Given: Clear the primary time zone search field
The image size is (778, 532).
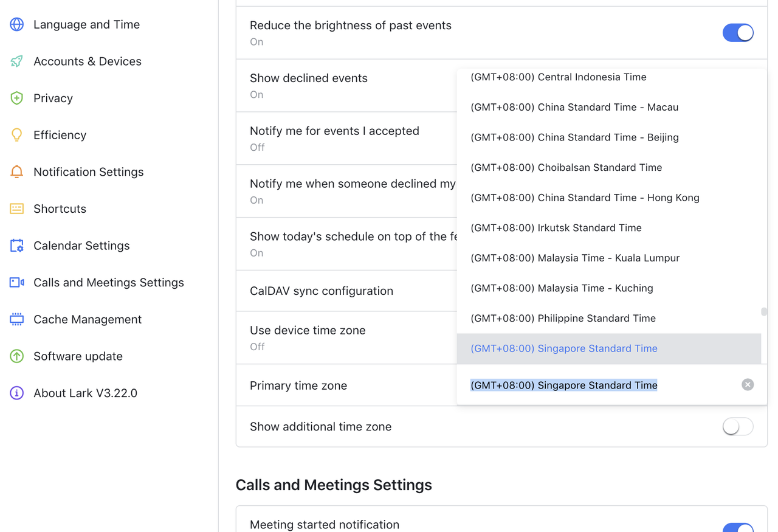Looking at the screenshot, I should tap(748, 385).
